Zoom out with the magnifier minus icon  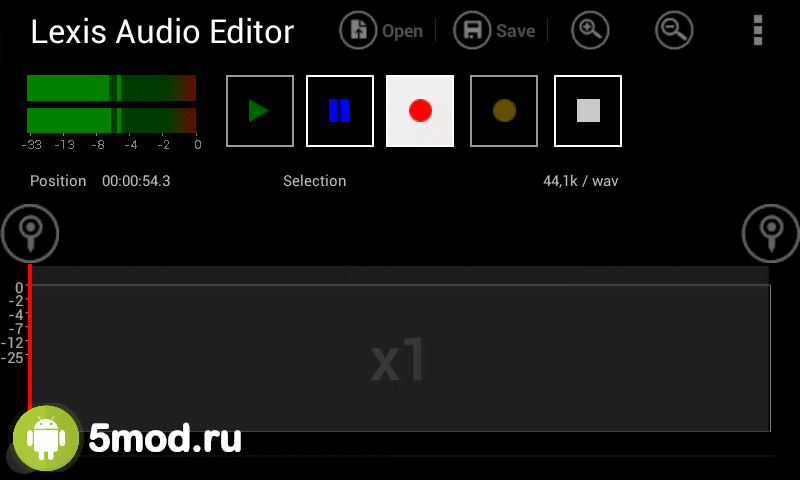click(x=674, y=31)
